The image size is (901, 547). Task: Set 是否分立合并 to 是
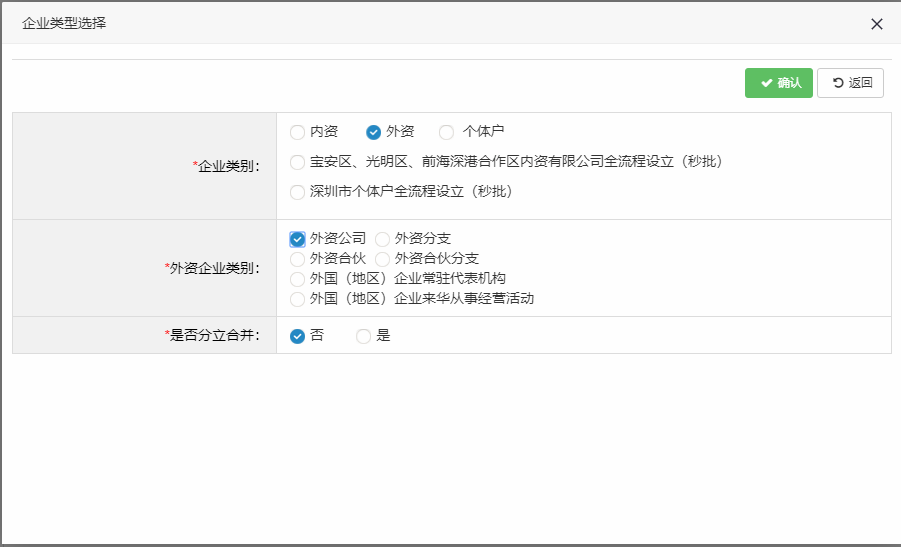tap(363, 336)
